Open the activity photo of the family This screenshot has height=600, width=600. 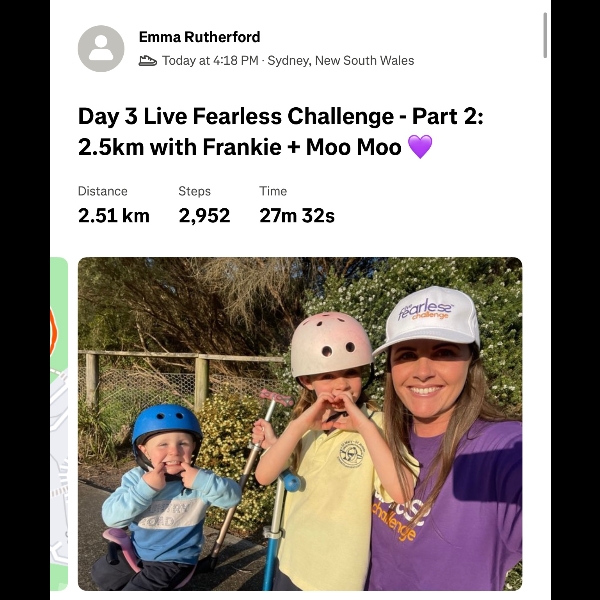(300, 423)
